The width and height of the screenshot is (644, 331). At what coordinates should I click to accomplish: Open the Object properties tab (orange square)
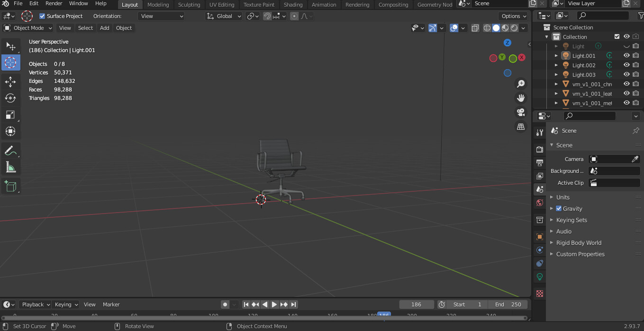(x=539, y=237)
